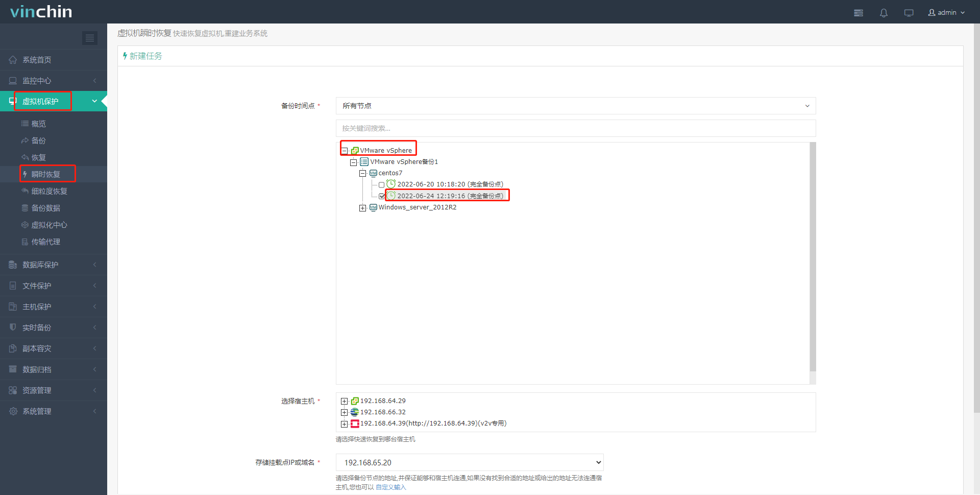Select host 192.168.64.29 label
The image size is (980, 495).
click(383, 400)
